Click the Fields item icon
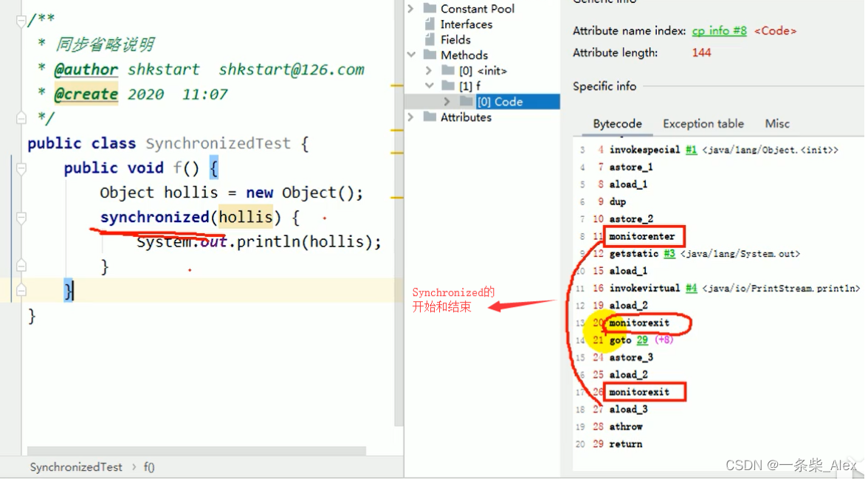Viewport: 868px width, 479px height. click(430, 39)
